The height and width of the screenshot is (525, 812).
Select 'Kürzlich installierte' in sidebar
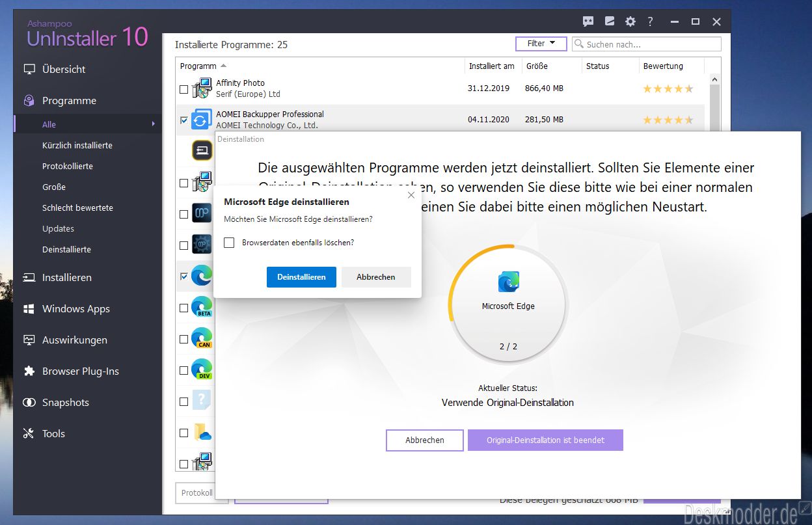[x=77, y=145]
